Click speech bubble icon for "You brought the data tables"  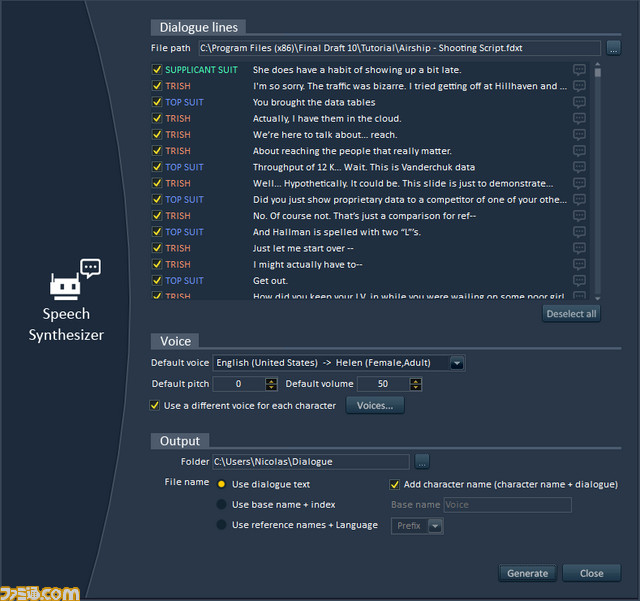point(579,102)
